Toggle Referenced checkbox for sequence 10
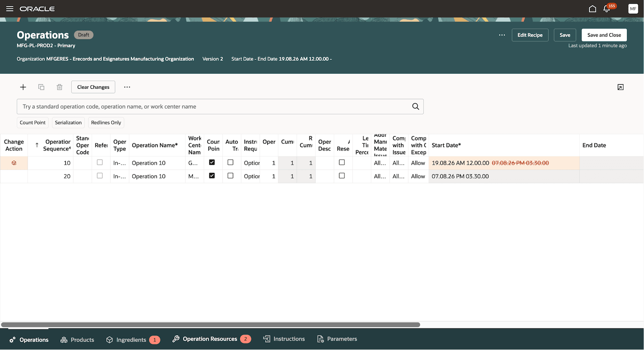The image size is (644, 350). coord(100,162)
